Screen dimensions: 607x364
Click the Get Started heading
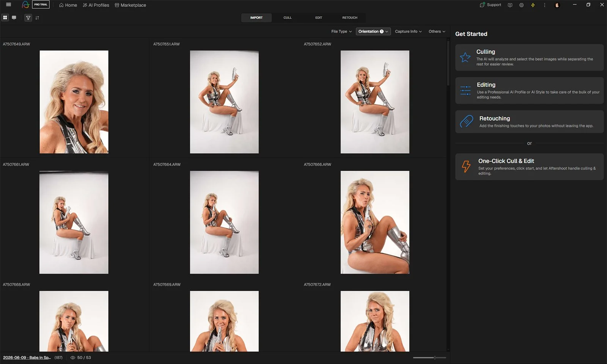pos(471,34)
